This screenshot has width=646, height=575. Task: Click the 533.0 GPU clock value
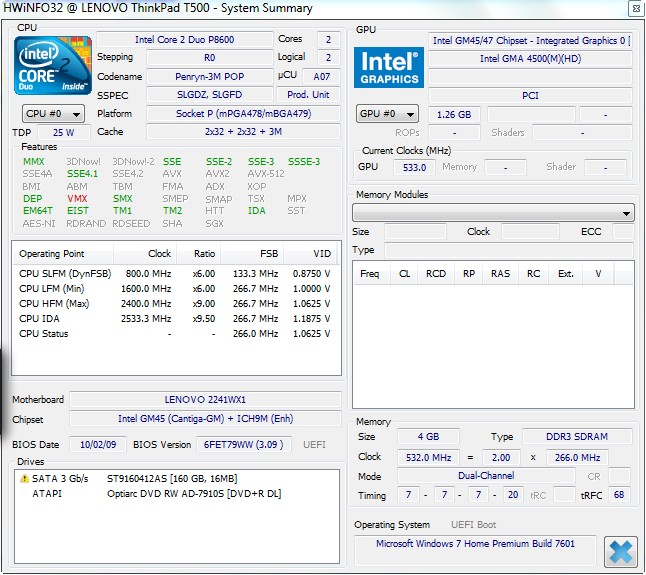(x=414, y=168)
